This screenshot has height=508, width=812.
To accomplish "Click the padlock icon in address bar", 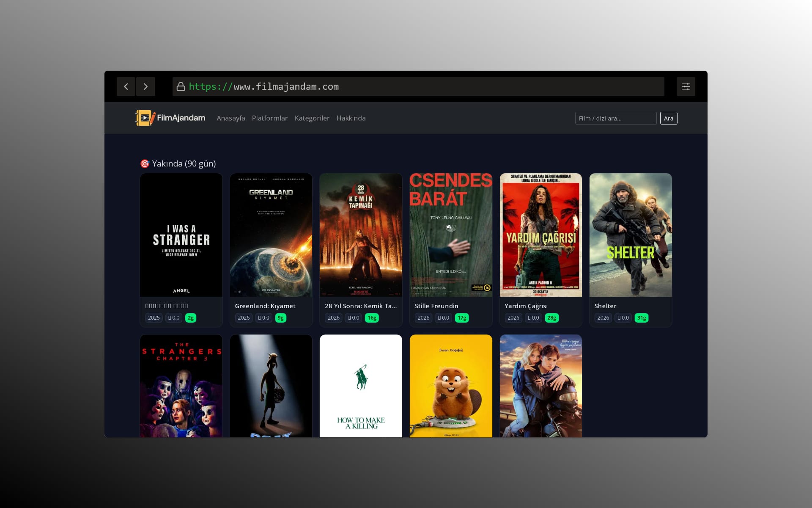I will (181, 87).
